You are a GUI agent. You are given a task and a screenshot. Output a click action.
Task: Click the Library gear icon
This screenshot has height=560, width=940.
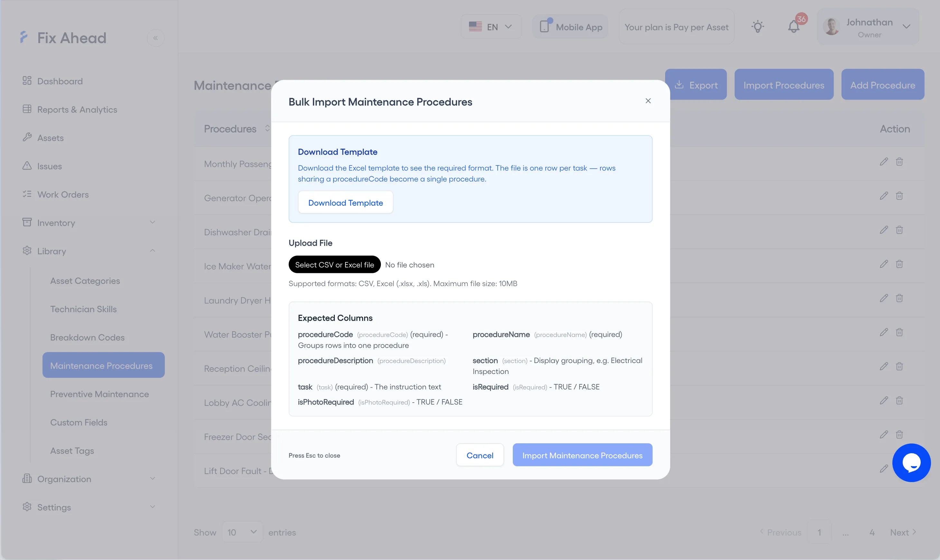27,251
